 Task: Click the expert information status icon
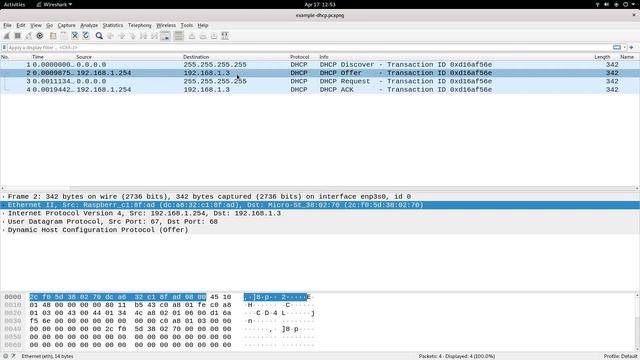coord(5,356)
